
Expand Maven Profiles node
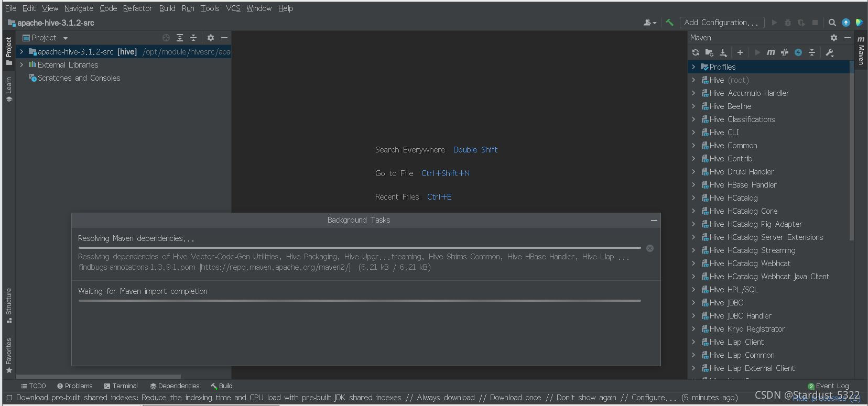click(693, 67)
